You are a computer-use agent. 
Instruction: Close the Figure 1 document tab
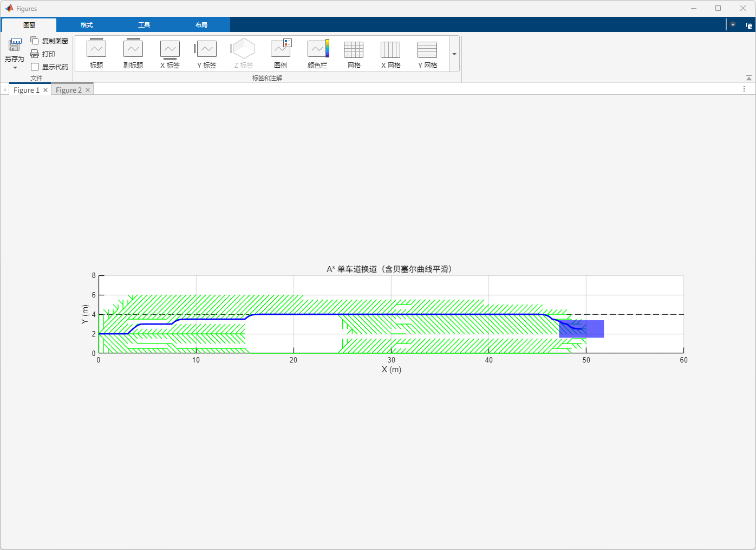[45, 90]
